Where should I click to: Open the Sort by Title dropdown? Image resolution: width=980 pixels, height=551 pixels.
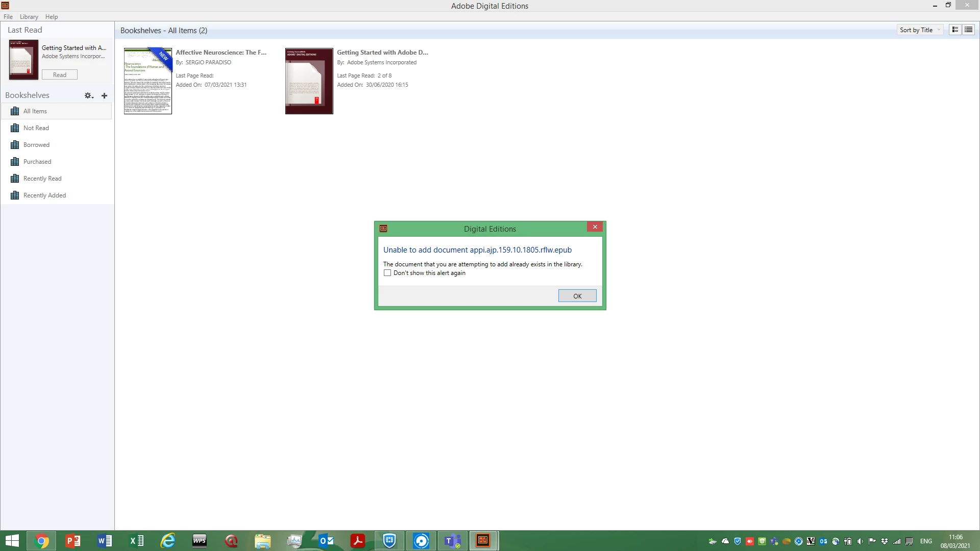coord(920,30)
